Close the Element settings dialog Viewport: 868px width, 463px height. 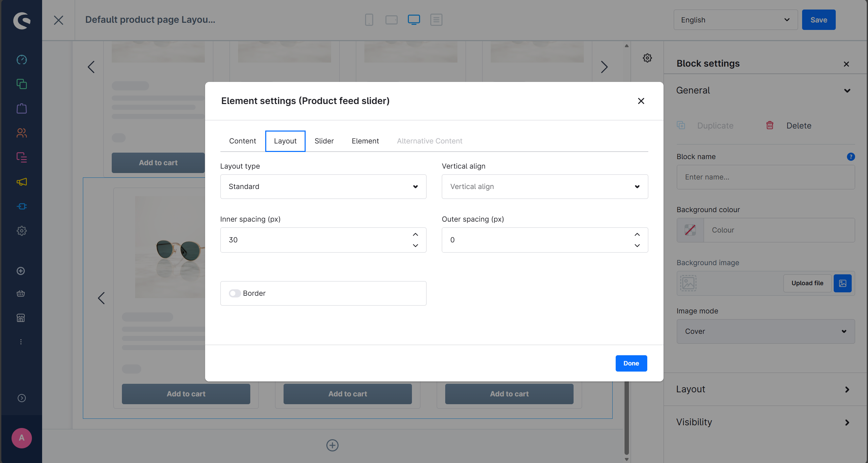641,101
